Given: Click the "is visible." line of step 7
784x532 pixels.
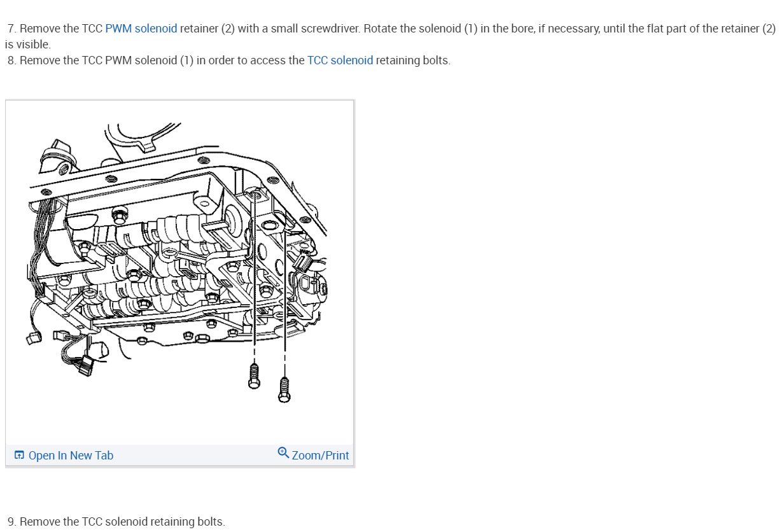Looking at the screenshot, I should (x=27, y=45).
